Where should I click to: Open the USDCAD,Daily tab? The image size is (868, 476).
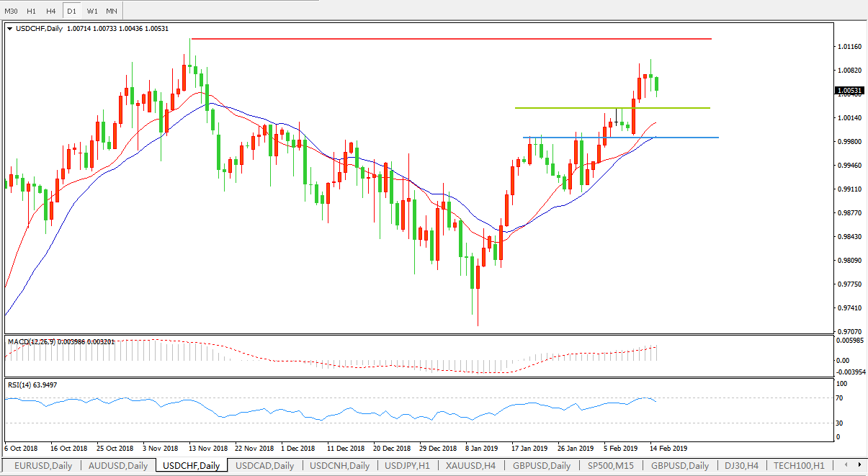coord(264,466)
